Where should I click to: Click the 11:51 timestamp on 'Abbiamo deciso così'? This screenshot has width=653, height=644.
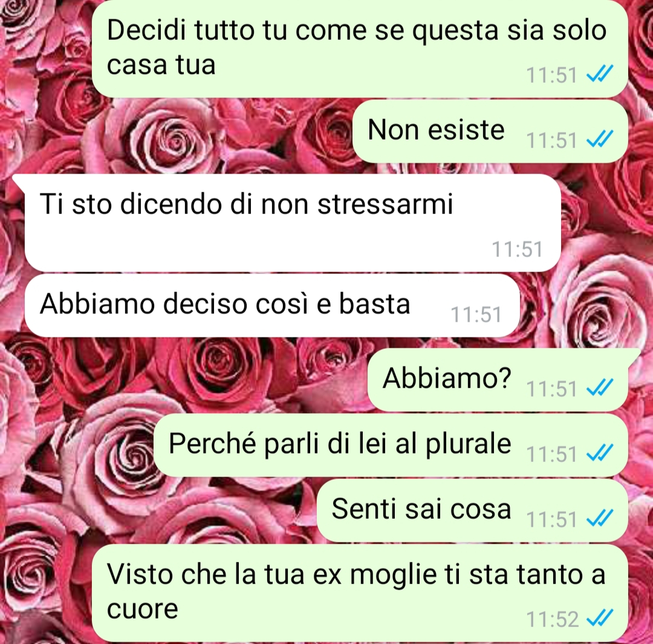coord(476,314)
